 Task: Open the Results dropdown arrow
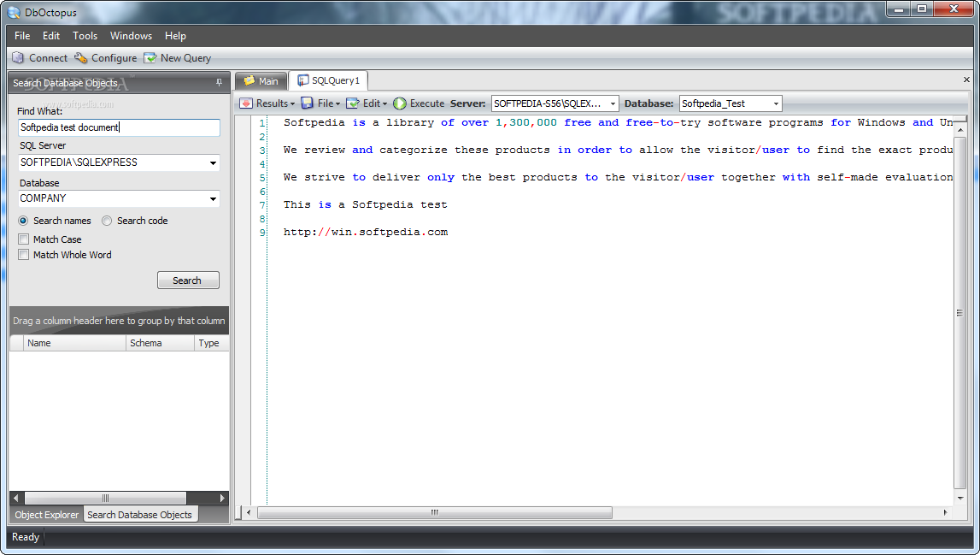coord(292,103)
